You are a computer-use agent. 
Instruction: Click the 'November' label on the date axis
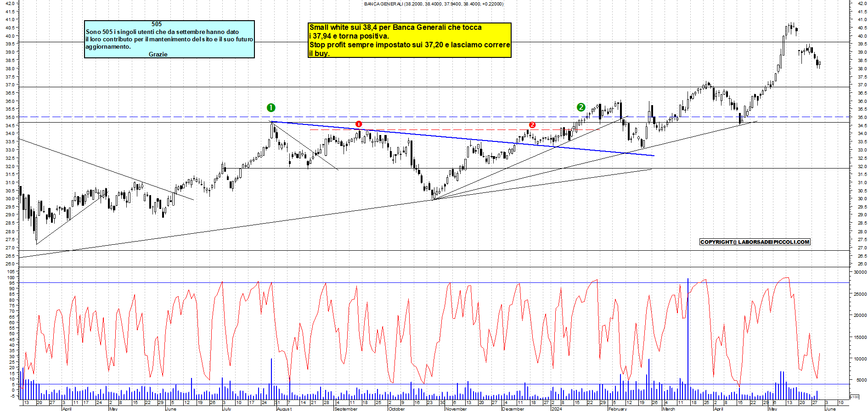[x=456, y=409]
